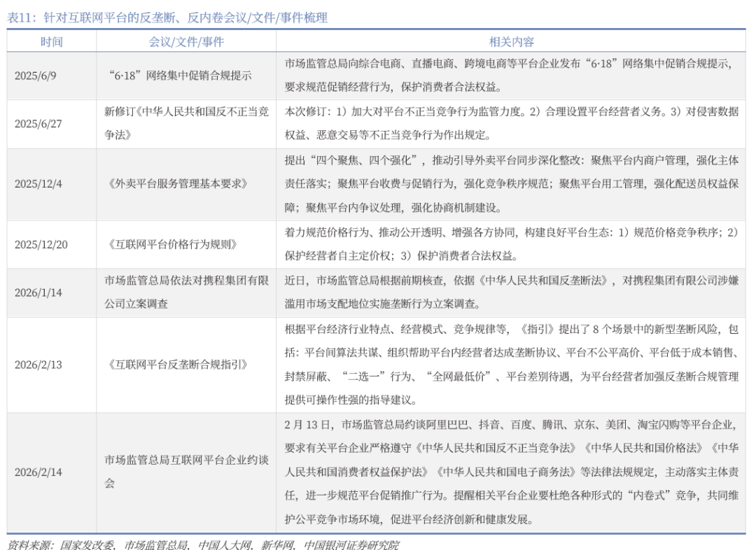Image resolution: width=756 pixels, height=550 pixels.
Task: Click the “四个聚焦、四个强化” content paragraph
Action: tap(511, 184)
